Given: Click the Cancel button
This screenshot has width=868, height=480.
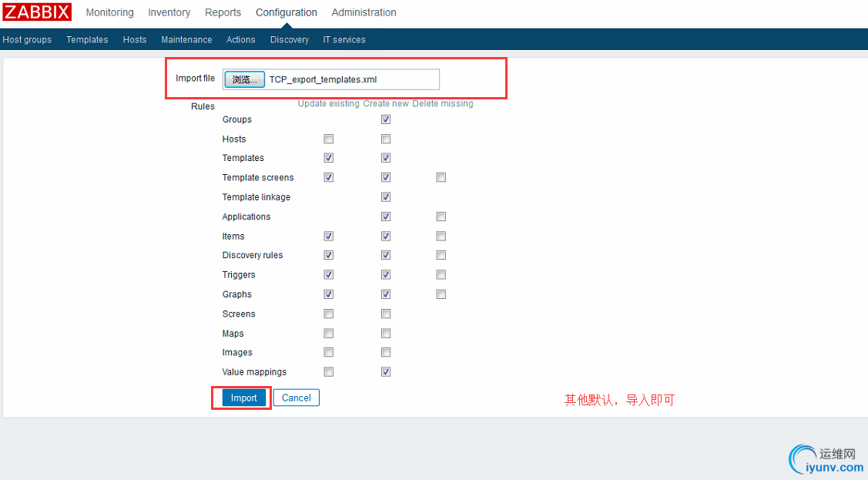Looking at the screenshot, I should [297, 398].
